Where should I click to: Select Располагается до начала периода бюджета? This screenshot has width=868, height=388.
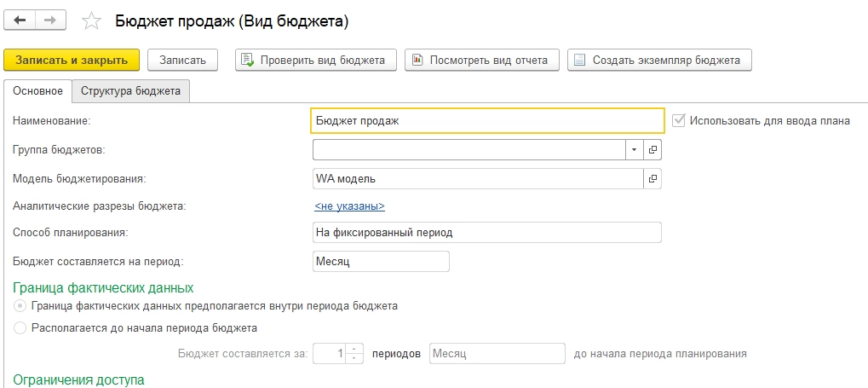(x=20, y=327)
